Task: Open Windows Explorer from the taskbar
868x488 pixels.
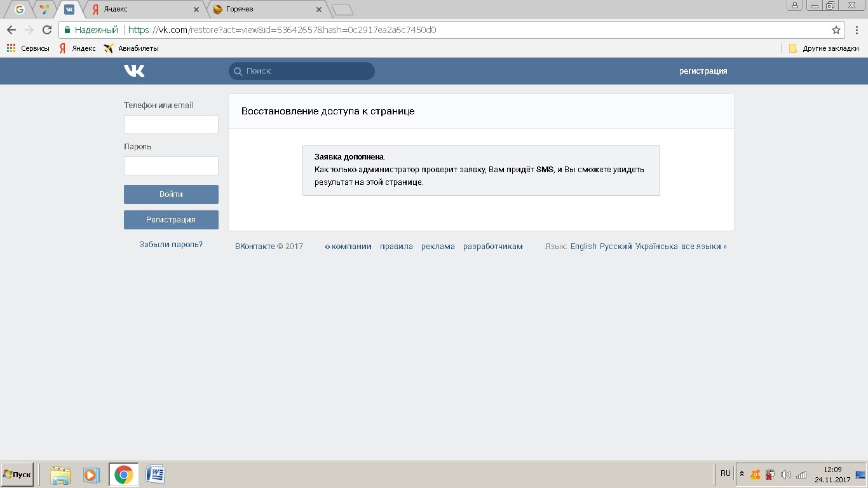Action: [60, 475]
